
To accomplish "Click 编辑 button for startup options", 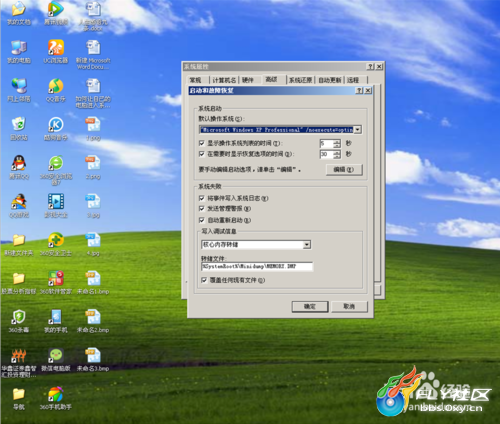I will click(344, 169).
